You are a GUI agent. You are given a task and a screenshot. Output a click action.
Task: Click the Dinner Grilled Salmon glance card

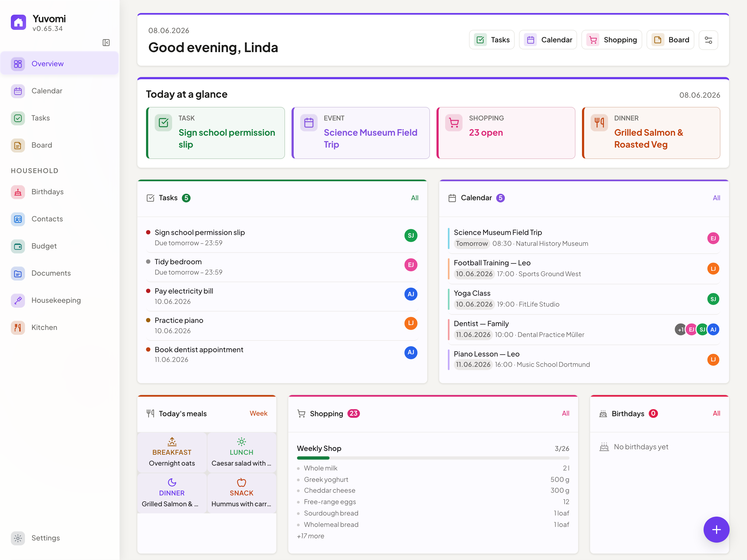pyautogui.click(x=651, y=133)
